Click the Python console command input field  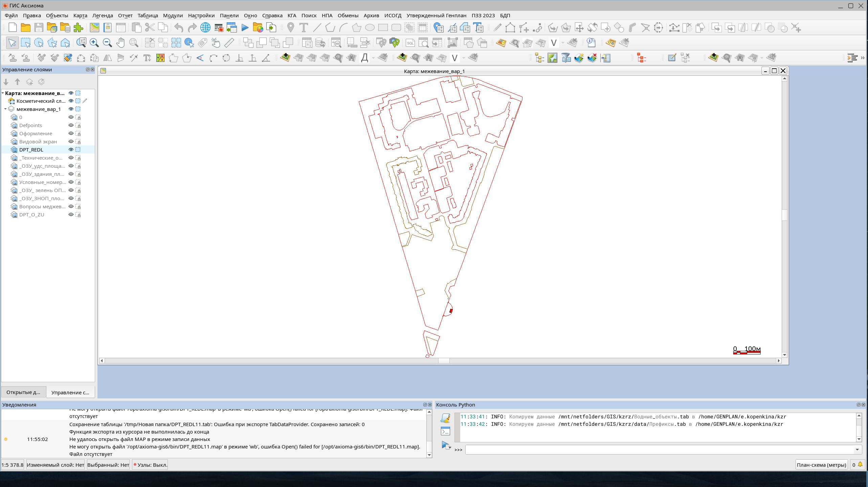click(660, 449)
